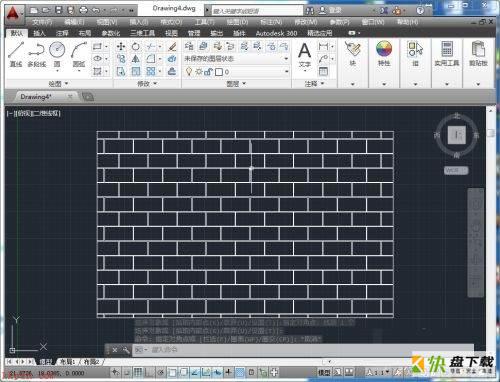
Task: Toggle Grid display in status bar
Action: [138, 372]
